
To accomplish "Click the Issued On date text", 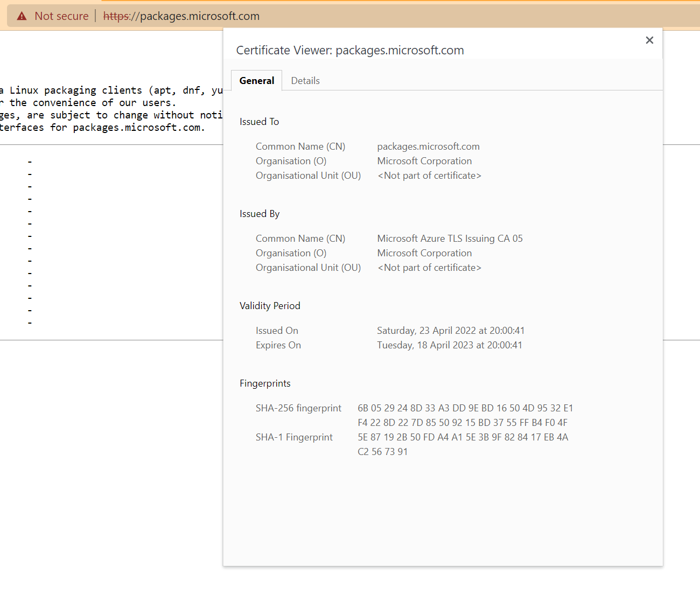I will point(451,330).
